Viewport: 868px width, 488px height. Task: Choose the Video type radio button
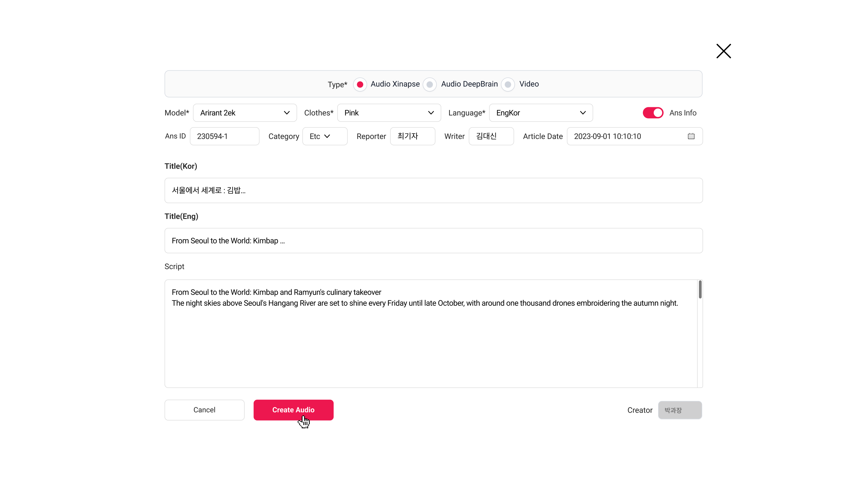click(x=508, y=84)
